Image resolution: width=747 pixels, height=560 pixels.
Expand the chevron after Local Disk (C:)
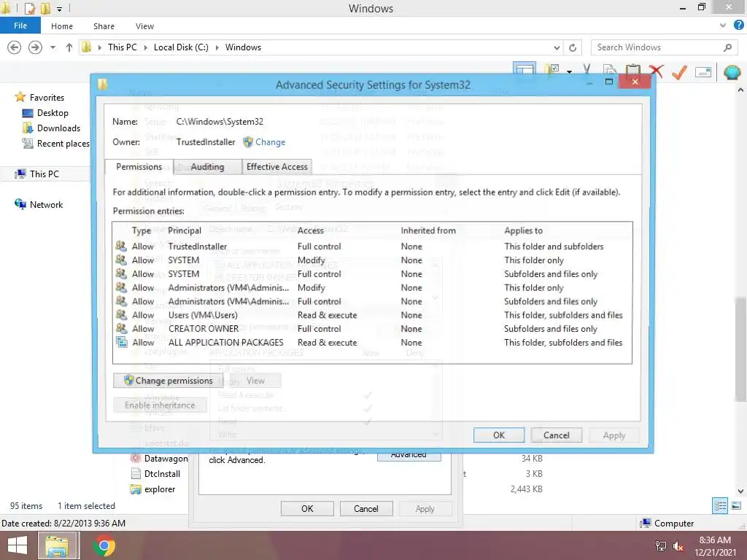click(217, 47)
